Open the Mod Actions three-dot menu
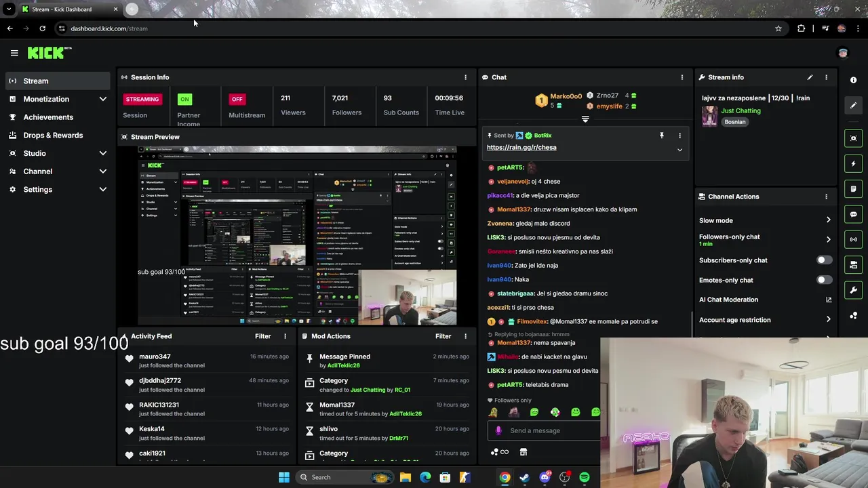868x488 pixels. pyautogui.click(x=465, y=336)
